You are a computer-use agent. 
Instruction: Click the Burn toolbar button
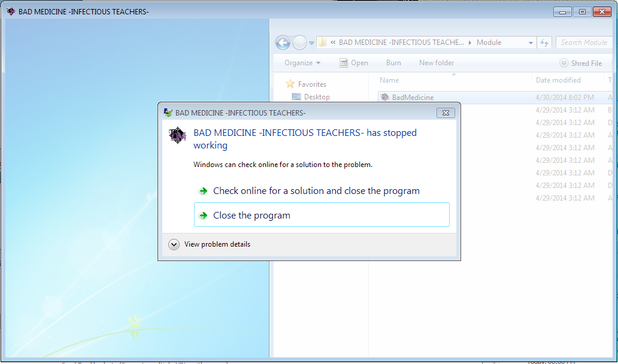(x=393, y=63)
